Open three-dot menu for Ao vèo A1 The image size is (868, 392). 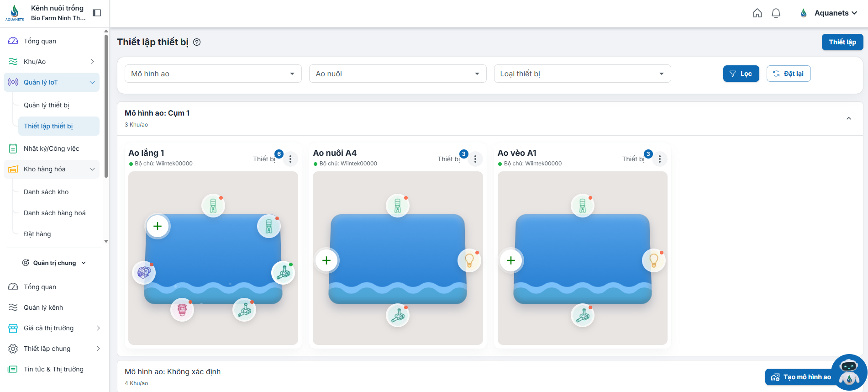[x=659, y=159]
